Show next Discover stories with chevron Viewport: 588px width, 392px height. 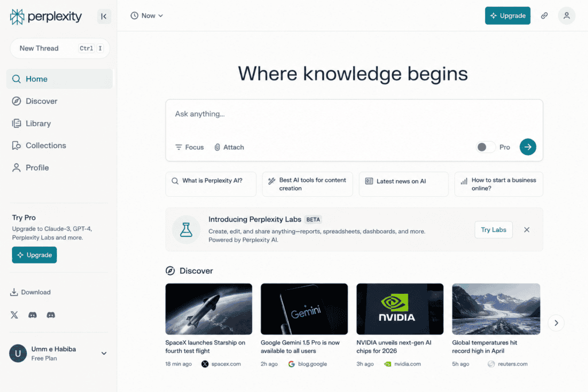coord(556,323)
